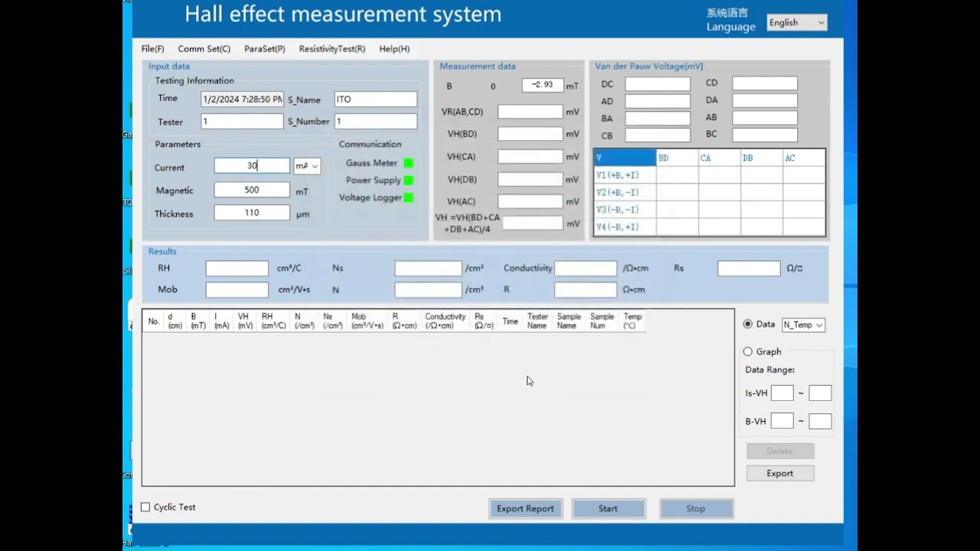
Task: Click the VH(BD) voltage field
Action: pos(531,134)
